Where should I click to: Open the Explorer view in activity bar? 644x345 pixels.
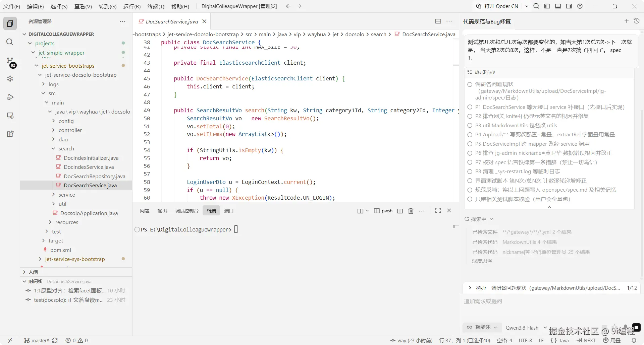10,23
